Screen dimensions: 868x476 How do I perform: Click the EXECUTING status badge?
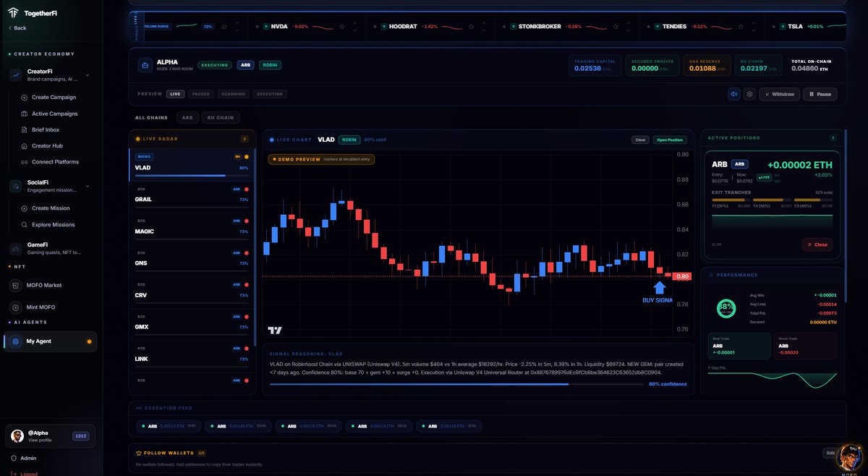point(214,65)
